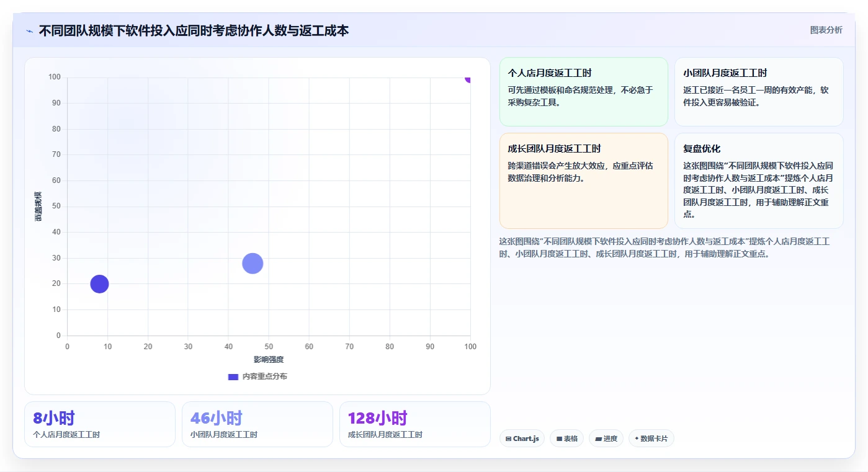Screen dimensions: 868x472
Task: Select the 小团队月度返工工时 info card with description
Action: click(x=759, y=92)
